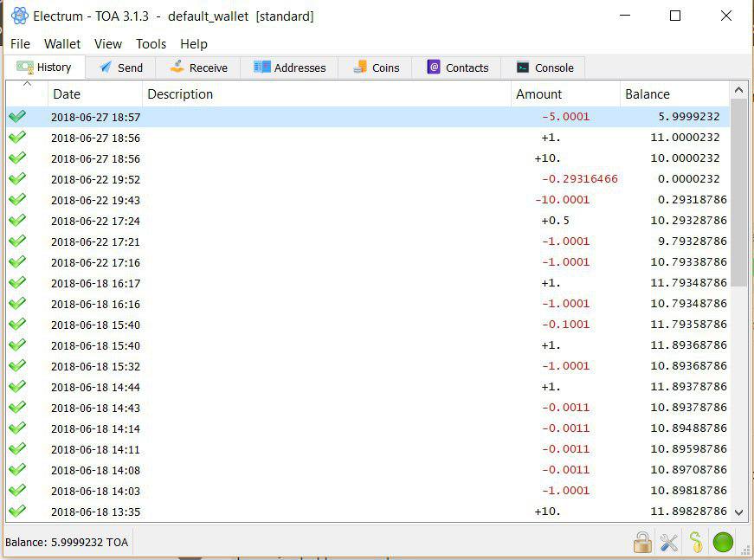Select the 0.29318786 balance cell

692,199
